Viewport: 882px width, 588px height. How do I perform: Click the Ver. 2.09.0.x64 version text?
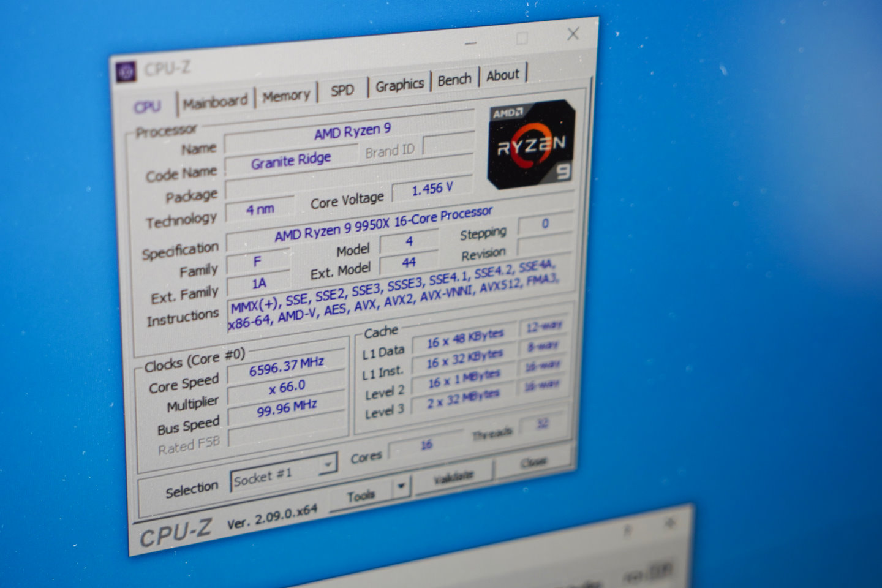(x=272, y=516)
